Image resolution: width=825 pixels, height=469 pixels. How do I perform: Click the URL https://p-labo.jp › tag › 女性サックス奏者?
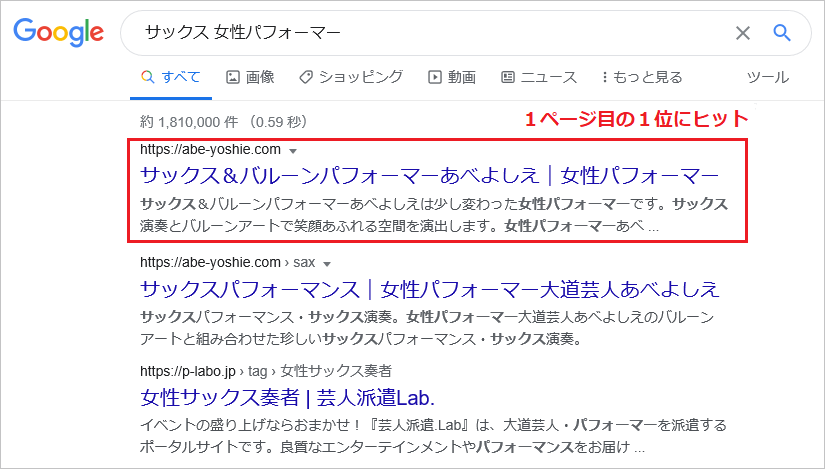tap(266, 371)
